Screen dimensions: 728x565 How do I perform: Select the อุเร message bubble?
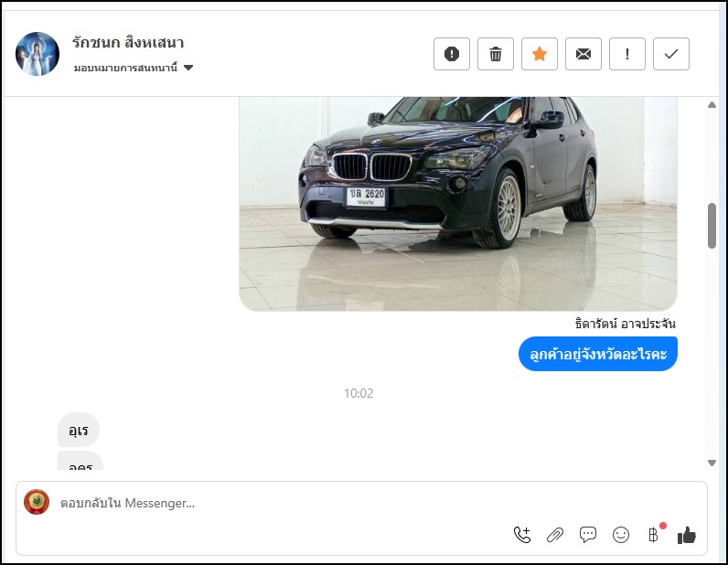click(79, 431)
